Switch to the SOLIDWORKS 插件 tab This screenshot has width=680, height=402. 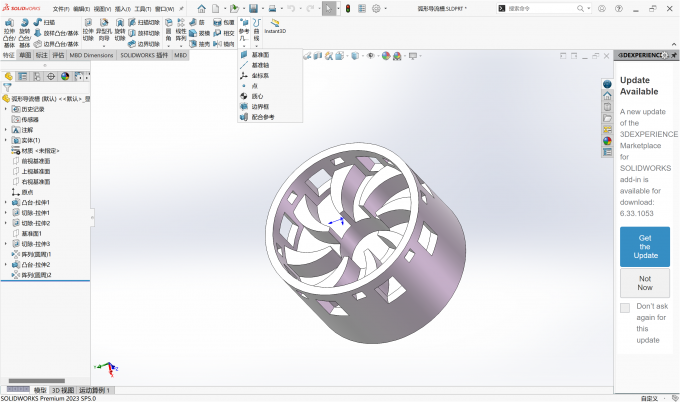pyautogui.click(x=144, y=55)
